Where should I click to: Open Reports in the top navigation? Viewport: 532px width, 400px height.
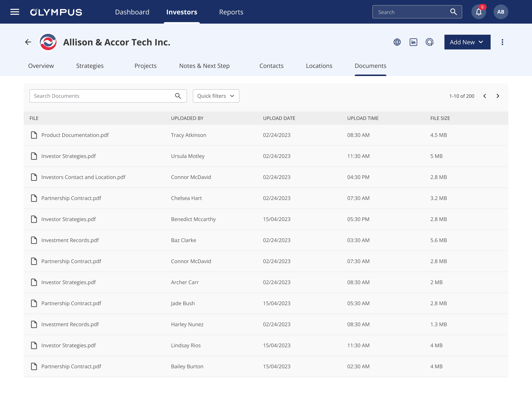[231, 12]
